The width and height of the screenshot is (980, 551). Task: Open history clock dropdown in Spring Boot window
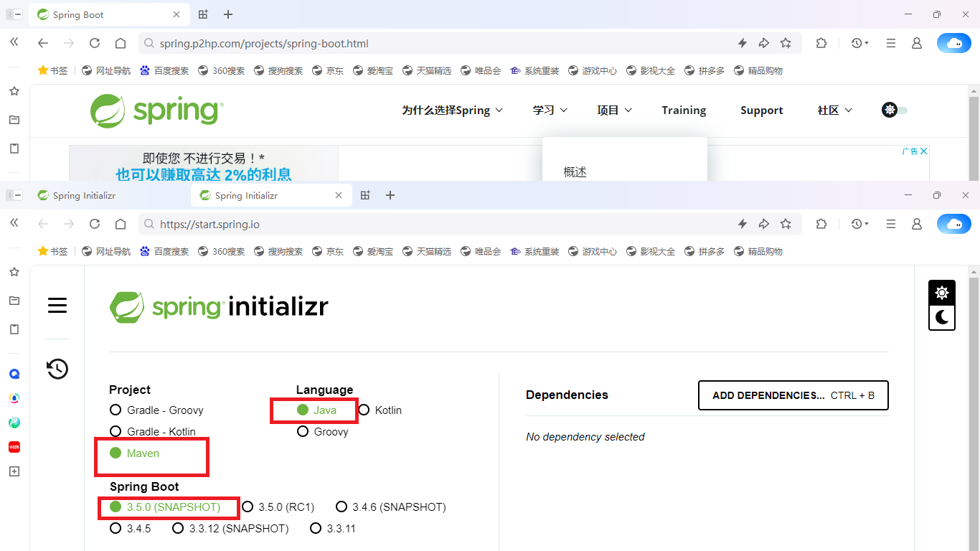click(x=859, y=43)
